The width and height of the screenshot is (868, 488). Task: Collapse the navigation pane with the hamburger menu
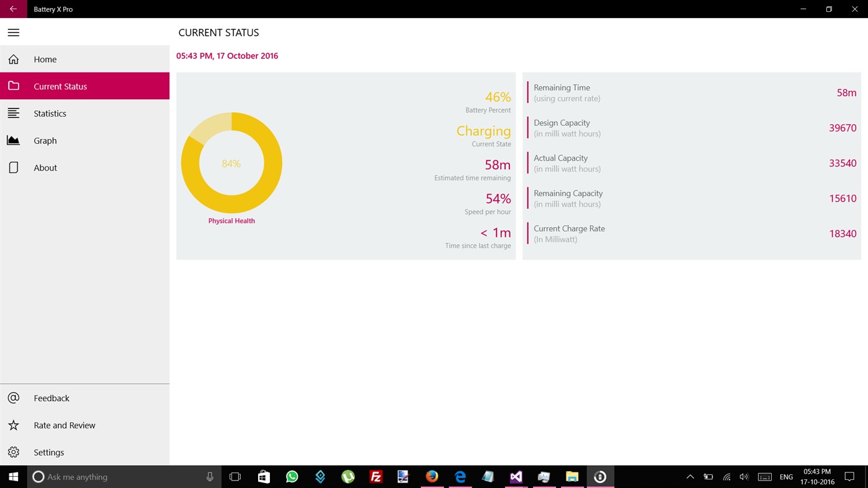13,32
